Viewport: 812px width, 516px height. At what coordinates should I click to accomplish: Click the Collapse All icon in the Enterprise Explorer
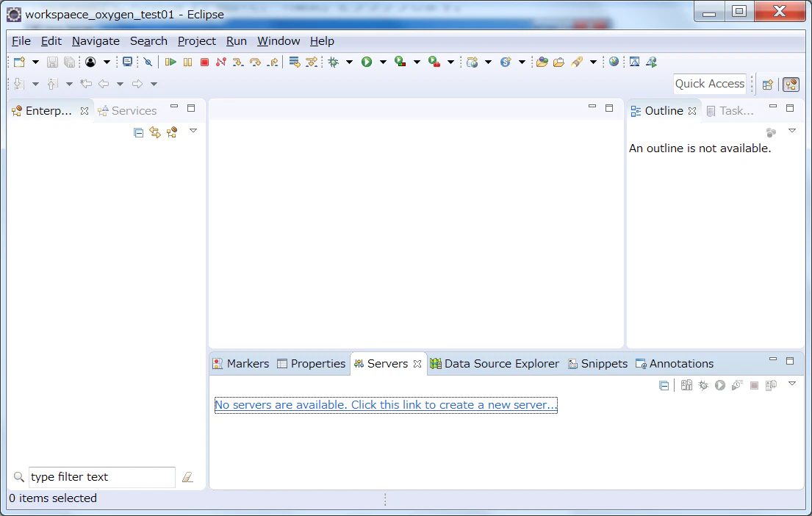[138, 132]
